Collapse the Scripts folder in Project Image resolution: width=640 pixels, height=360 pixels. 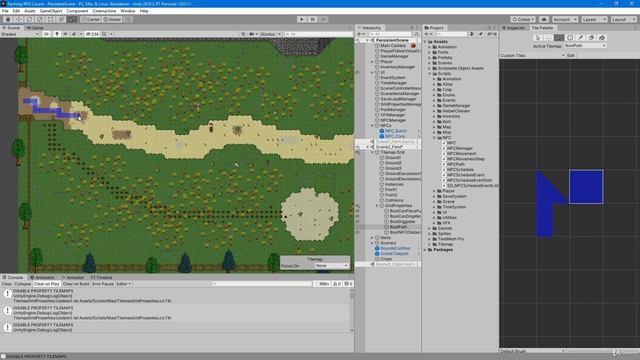click(430, 73)
